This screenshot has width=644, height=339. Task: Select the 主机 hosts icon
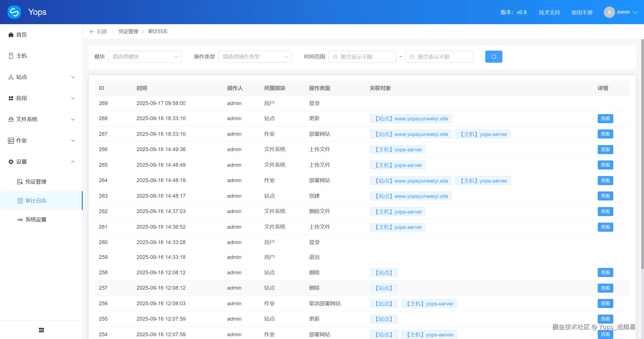tap(11, 56)
